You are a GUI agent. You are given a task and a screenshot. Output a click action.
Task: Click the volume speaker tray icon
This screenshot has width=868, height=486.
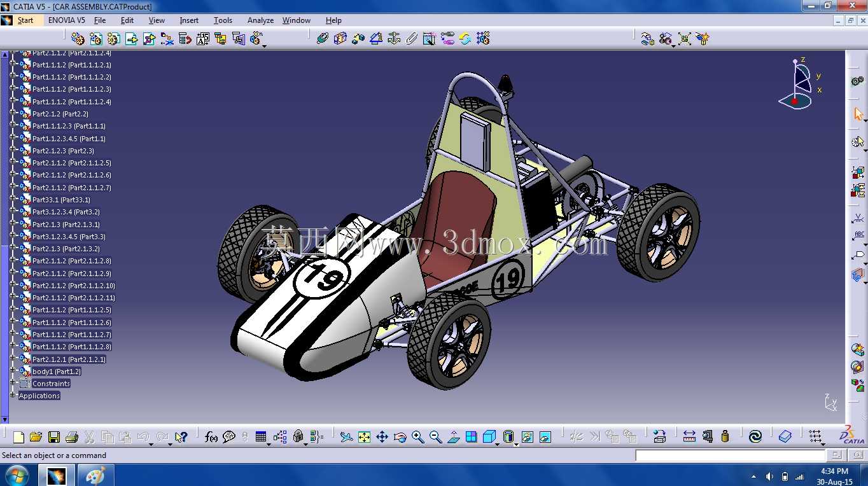[x=769, y=476]
